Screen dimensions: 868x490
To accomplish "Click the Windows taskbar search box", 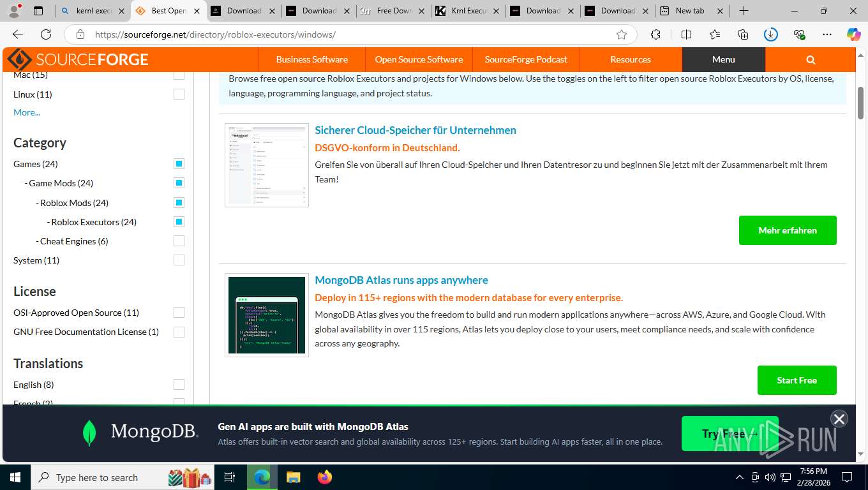I will pos(123,477).
